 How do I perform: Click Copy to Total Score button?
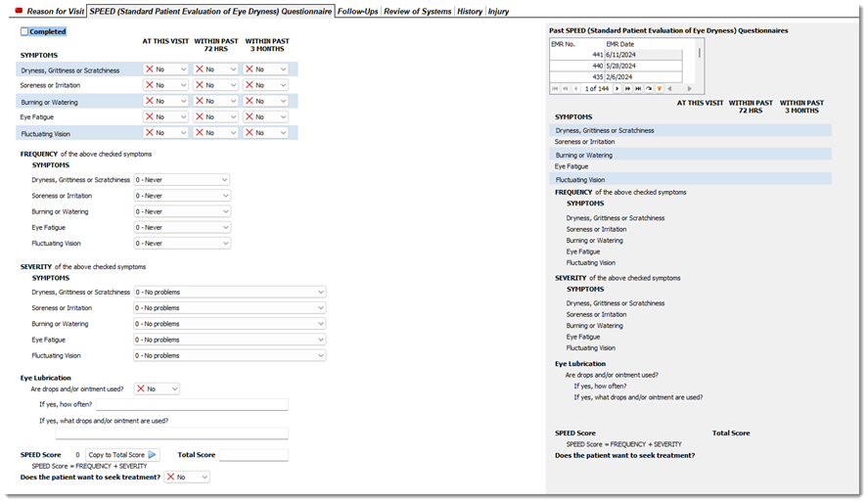123,455
